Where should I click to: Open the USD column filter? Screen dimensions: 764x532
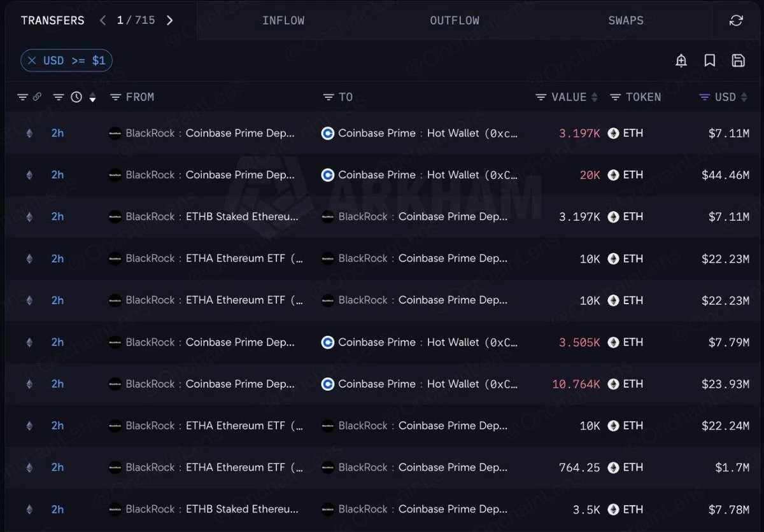point(705,97)
